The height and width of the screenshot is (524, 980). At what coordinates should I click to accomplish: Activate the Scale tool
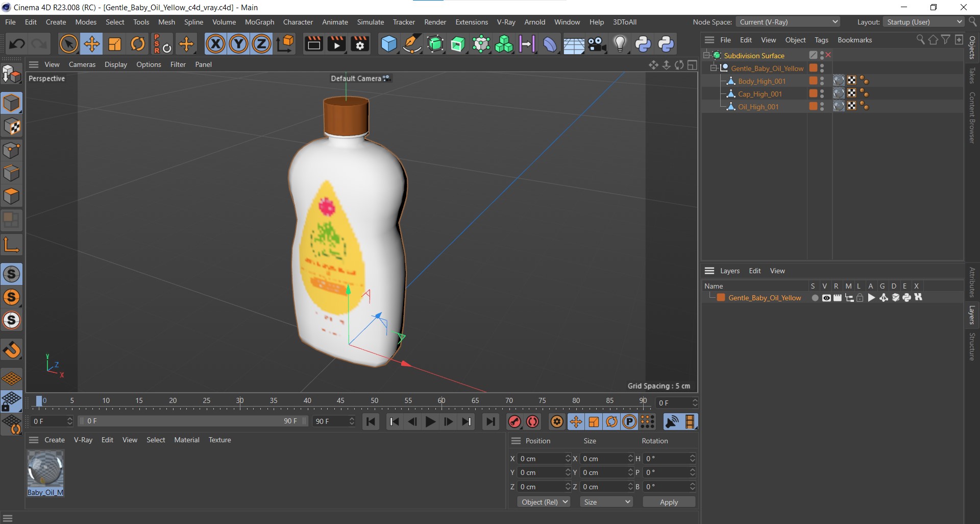tap(115, 44)
